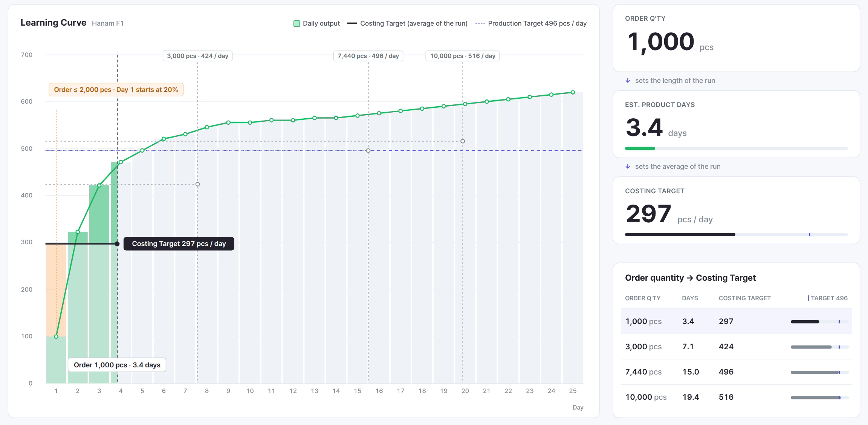868x425 pixels.
Task: Select the 1,000 pcs table row
Action: click(736, 321)
